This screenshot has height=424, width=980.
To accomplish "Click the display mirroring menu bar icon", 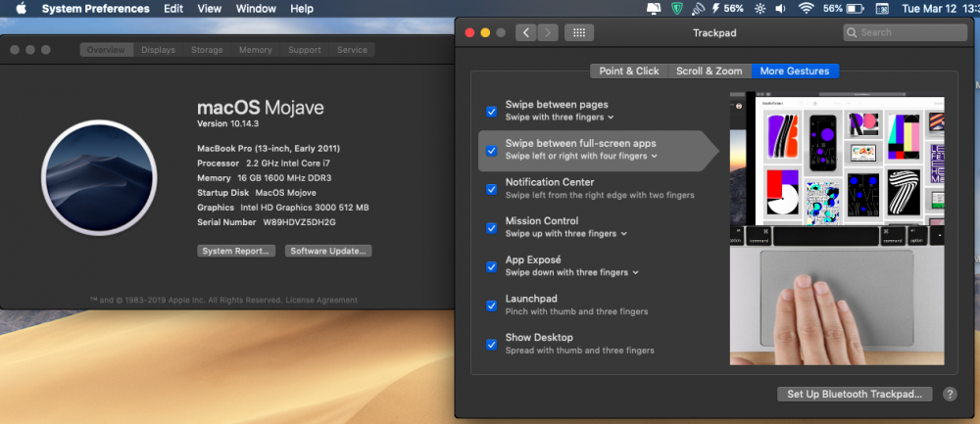I will click(x=654, y=9).
